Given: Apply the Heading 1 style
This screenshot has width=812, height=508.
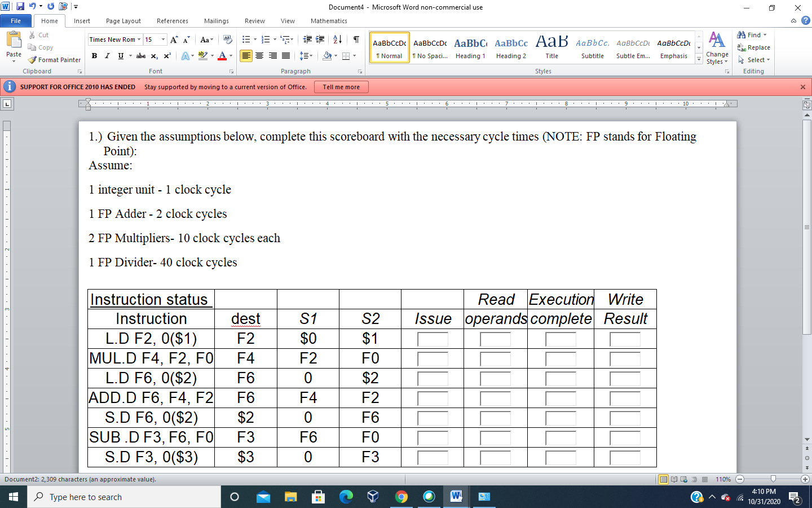Looking at the screenshot, I should click(x=470, y=47).
